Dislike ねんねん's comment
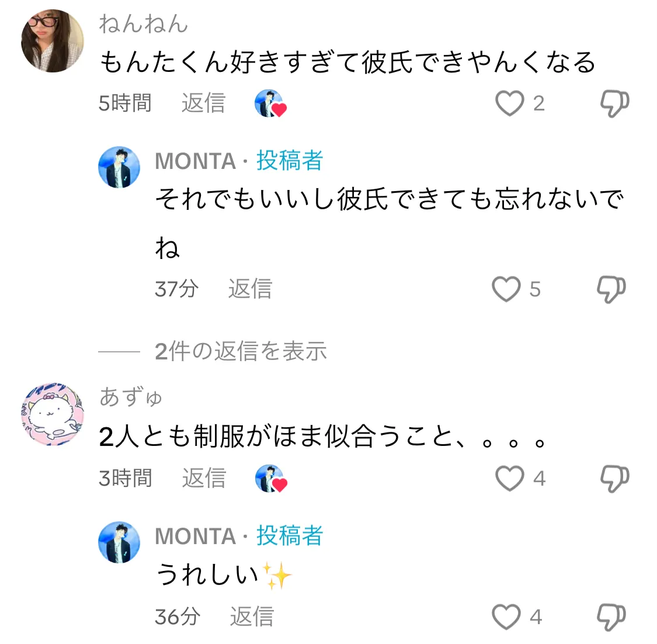This screenshot has height=644, width=657. 614,103
